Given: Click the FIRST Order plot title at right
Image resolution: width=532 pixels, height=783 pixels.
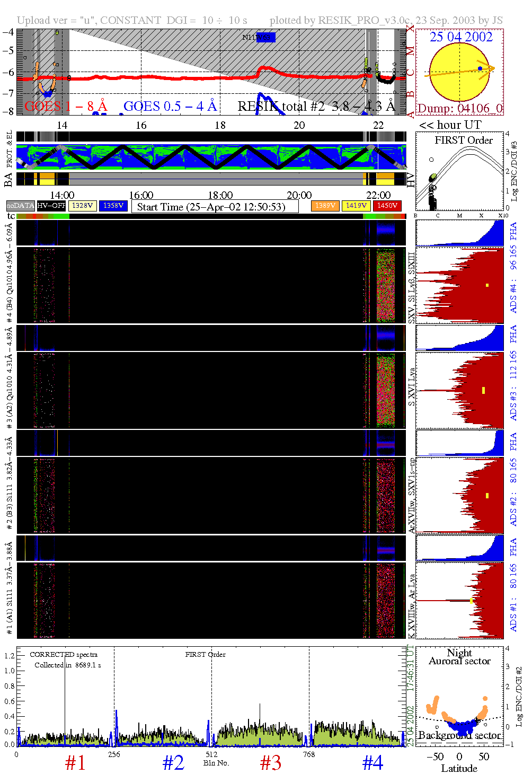Looking at the screenshot, I should 464,140.
